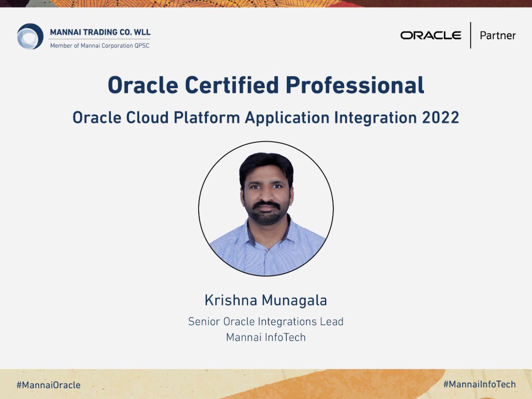Click the blue swirl emblem in top-left corner
Image resolution: width=532 pixels, height=399 pixels.
coord(29,36)
